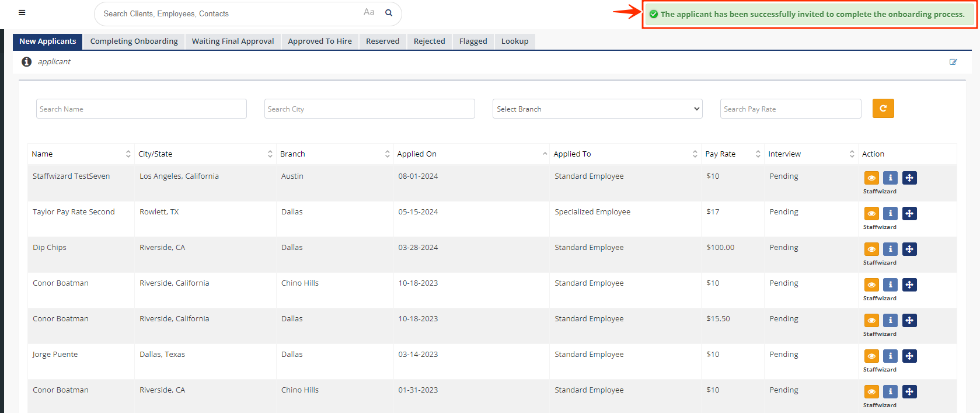Go to the Flagged tab
The width and height of the screenshot is (980, 413).
[x=473, y=41]
